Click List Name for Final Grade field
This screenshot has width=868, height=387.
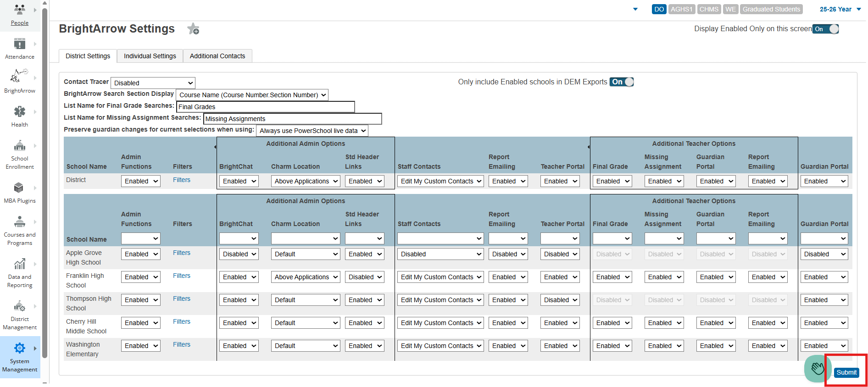pyautogui.click(x=266, y=107)
